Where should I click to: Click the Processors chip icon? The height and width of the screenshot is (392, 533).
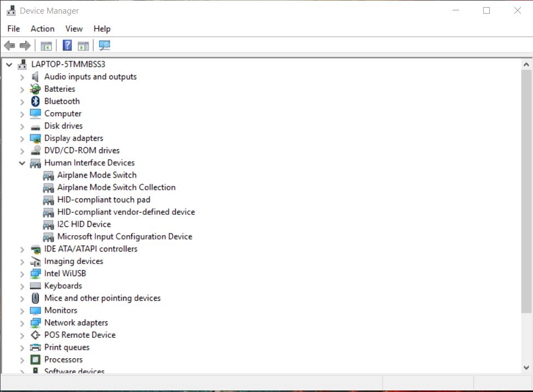36,359
